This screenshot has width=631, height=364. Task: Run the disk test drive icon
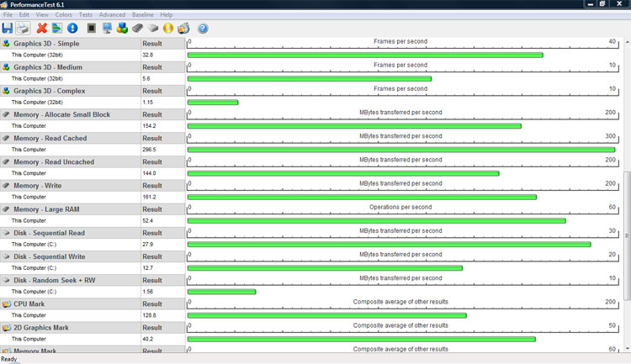click(x=153, y=28)
